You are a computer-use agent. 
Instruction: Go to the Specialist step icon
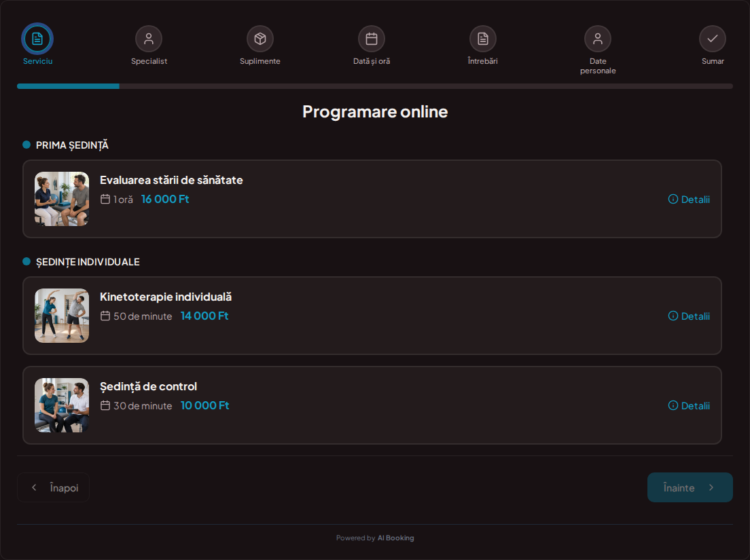coord(149,39)
